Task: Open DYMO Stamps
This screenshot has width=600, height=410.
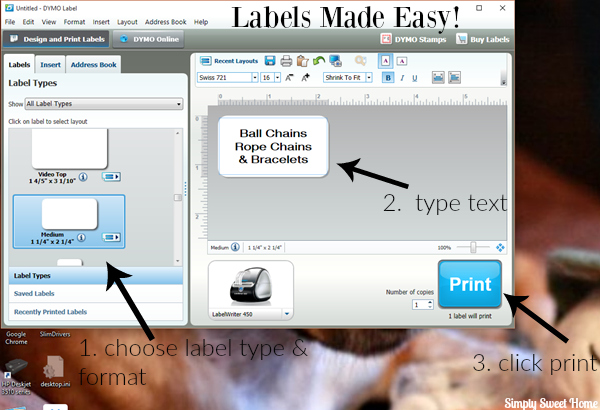Action: coord(413,39)
